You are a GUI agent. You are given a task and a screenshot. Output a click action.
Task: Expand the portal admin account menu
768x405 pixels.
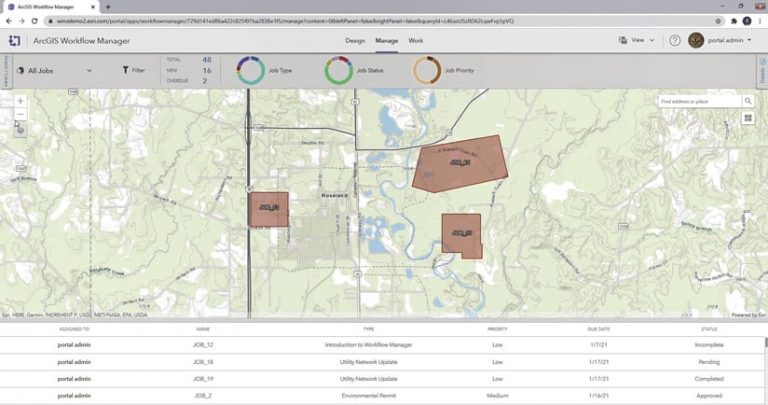click(x=729, y=40)
